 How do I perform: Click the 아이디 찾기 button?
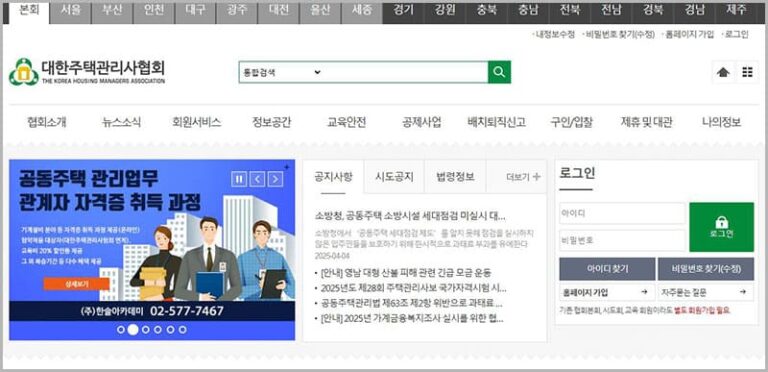(x=607, y=269)
